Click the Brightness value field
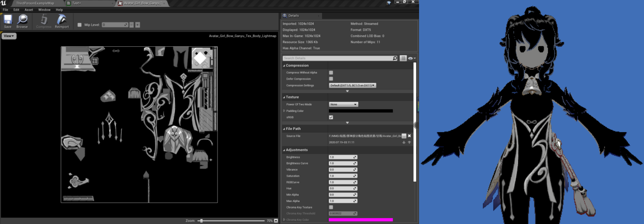This screenshot has height=224, width=644. 343,157
